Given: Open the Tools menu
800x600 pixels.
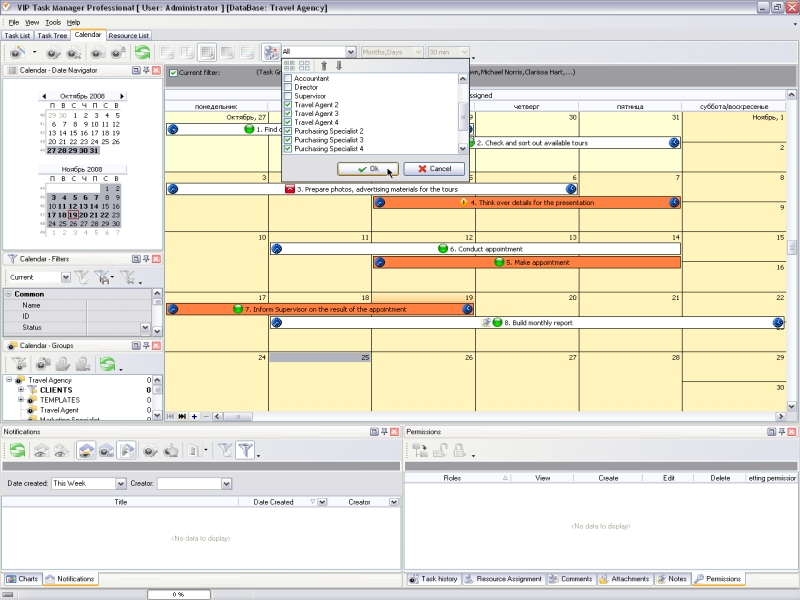Looking at the screenshot, I should pos(53,21).
